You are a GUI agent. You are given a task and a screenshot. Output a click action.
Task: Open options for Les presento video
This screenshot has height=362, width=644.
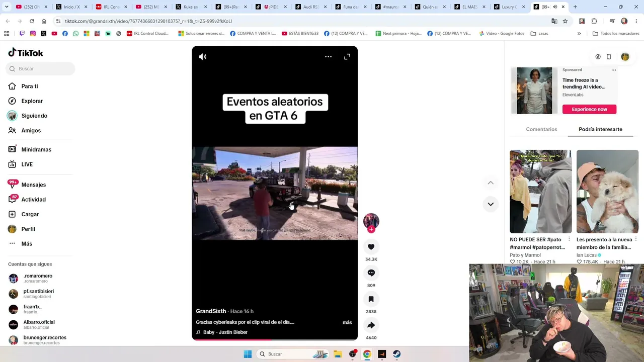[x=636, y=239]
